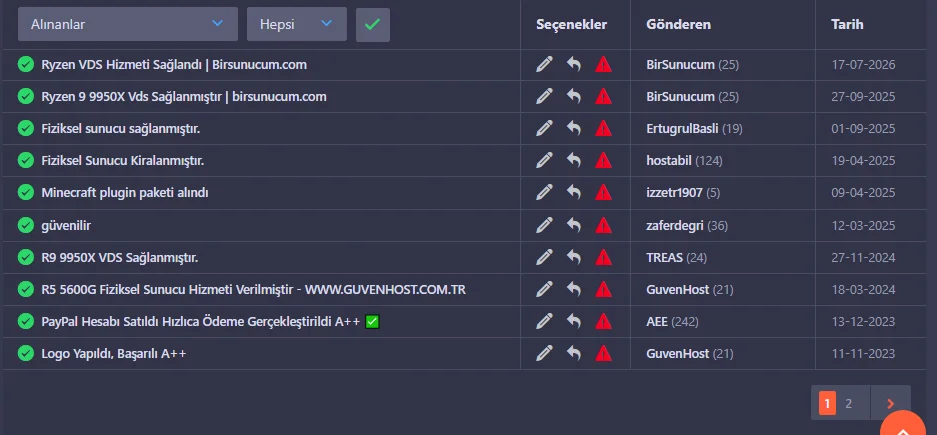This screenshot has height=435, width=937.
Task: Report the Minecraft plugin paketi alındı feedback
Action: point(603,192)
